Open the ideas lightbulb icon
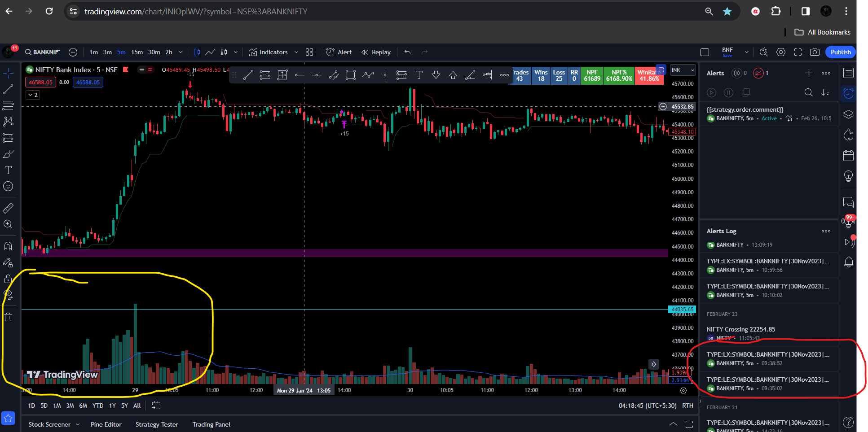 pyautogui.click(x=848, y=176)
